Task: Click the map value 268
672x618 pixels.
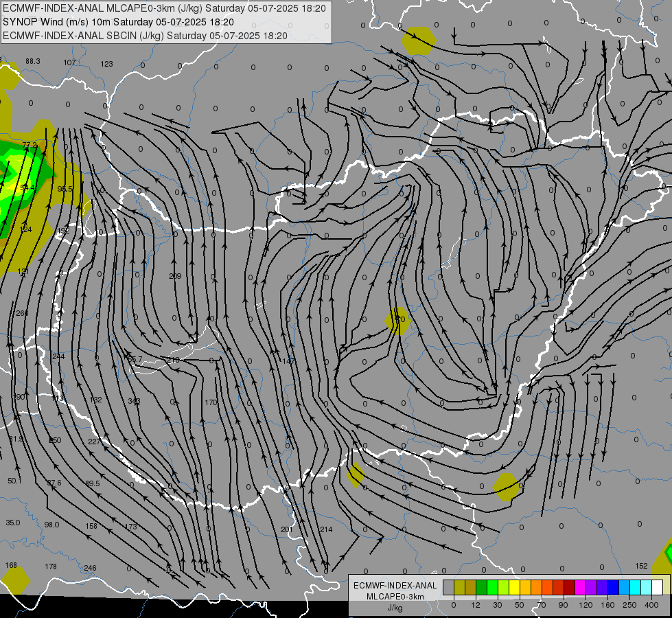Action: click(x=22, y=313)
